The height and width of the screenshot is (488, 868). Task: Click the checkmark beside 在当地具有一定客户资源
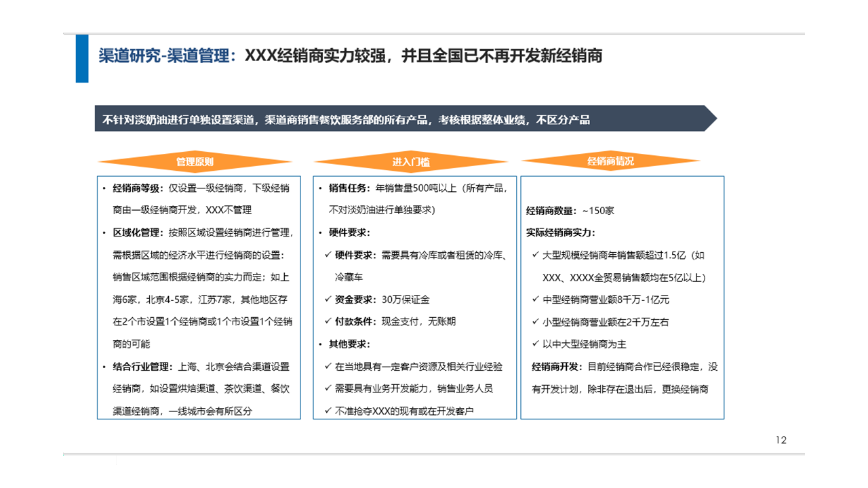click(328, 367)
